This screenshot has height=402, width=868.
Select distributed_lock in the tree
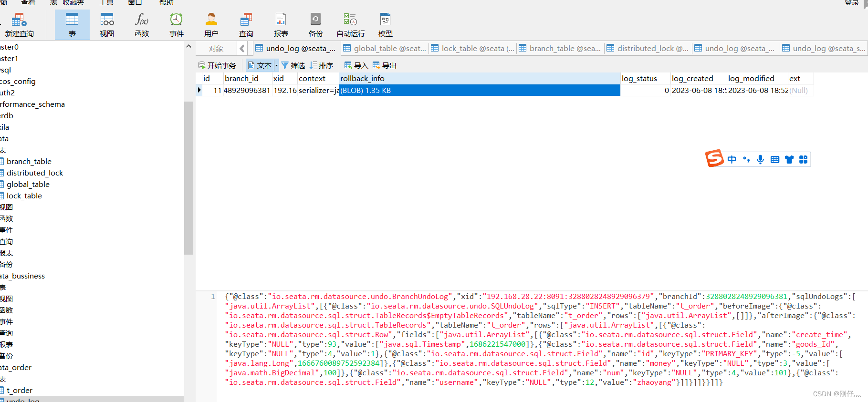[34, 173]
